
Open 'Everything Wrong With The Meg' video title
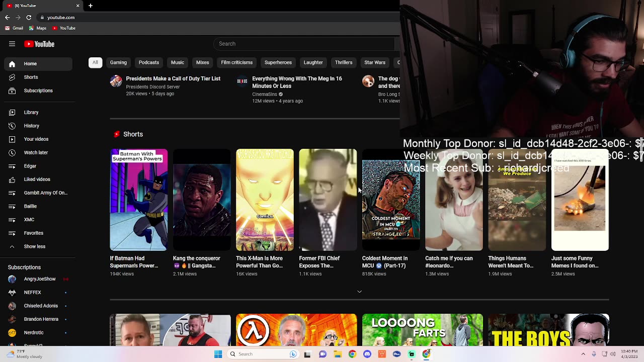(297, 82)
